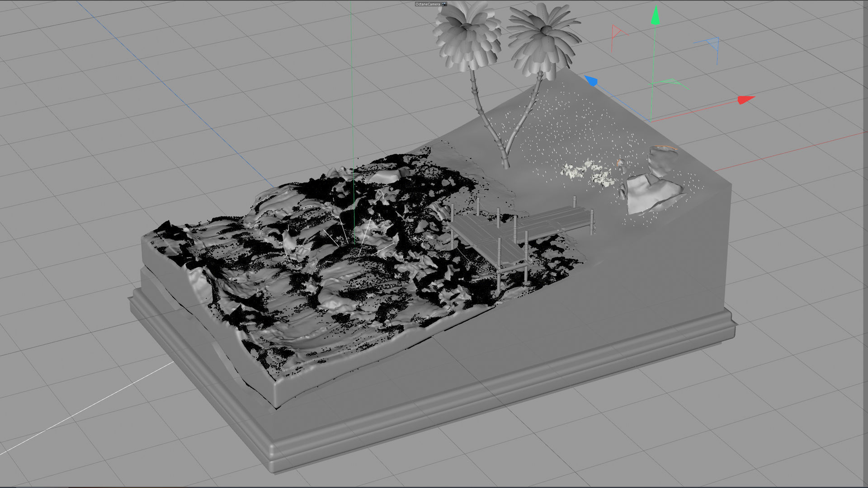Select the left palm tree crown
868x488 pixels.
(468, 36)
